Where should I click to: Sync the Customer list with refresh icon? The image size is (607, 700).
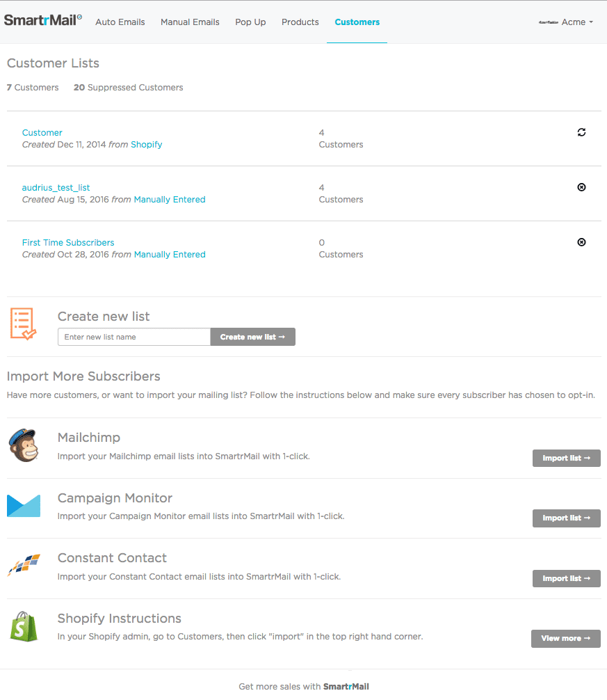pyautogui.click(x=581, y=132)
